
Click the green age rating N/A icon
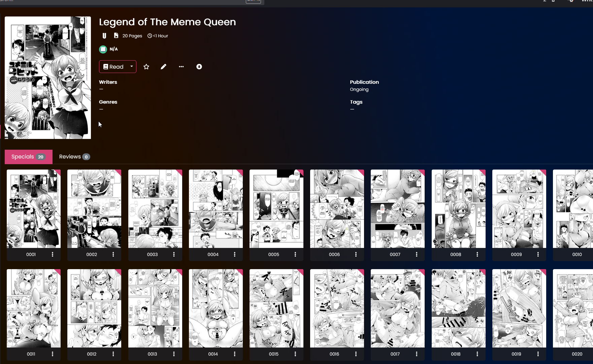[x=103, y=49]
